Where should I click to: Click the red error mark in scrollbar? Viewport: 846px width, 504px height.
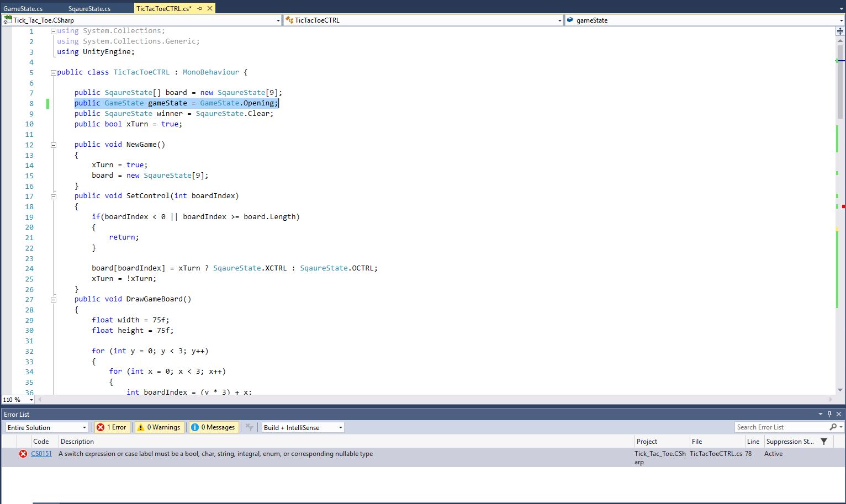point(843,206)
